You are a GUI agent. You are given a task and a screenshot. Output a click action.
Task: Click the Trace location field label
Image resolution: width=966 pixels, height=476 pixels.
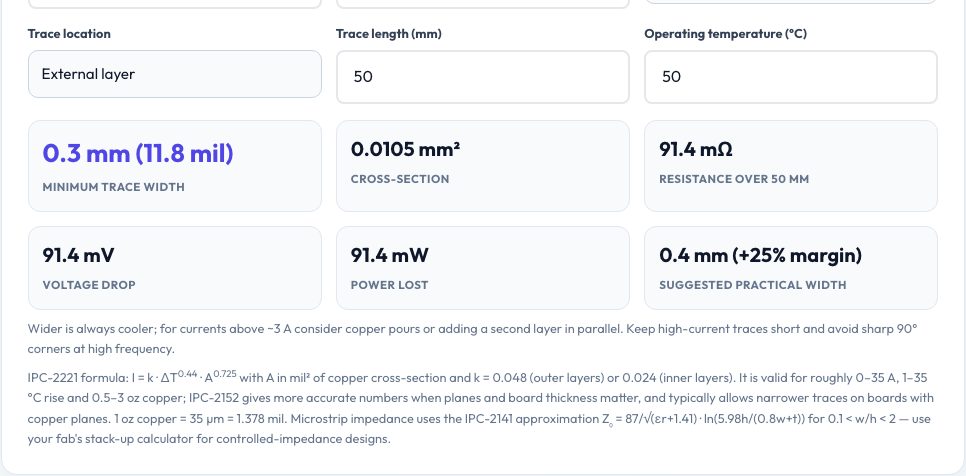pos(69,34)
